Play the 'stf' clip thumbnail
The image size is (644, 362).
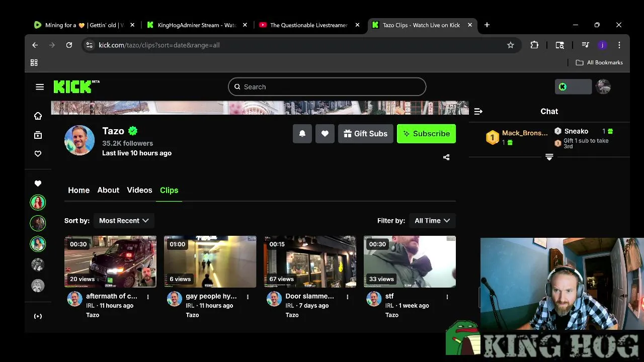[410, 261]
